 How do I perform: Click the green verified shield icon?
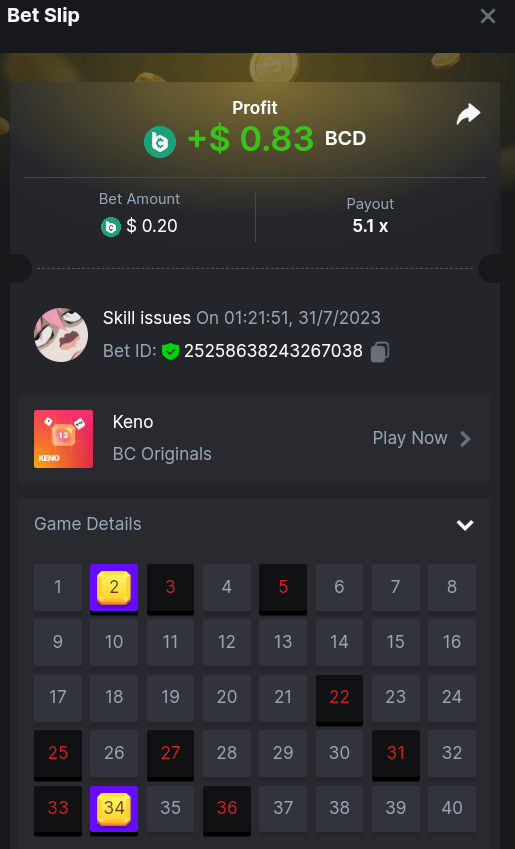[x=170, y=351]
